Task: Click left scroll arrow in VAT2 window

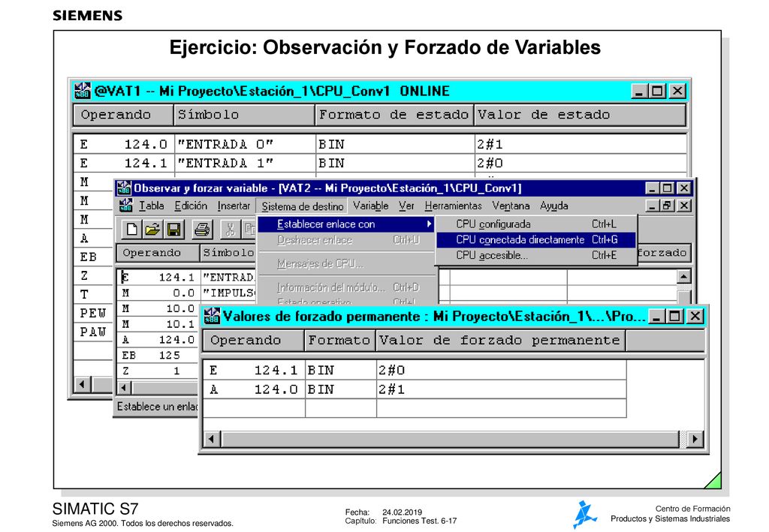Action: (x=124, y=388)
